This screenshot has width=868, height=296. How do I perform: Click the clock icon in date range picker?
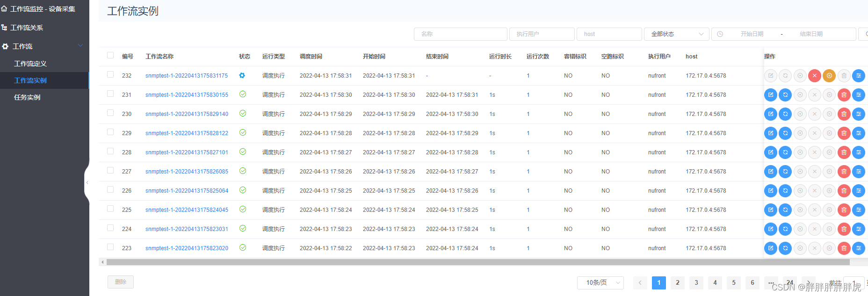pyautogui.click(x=720, y=34)
